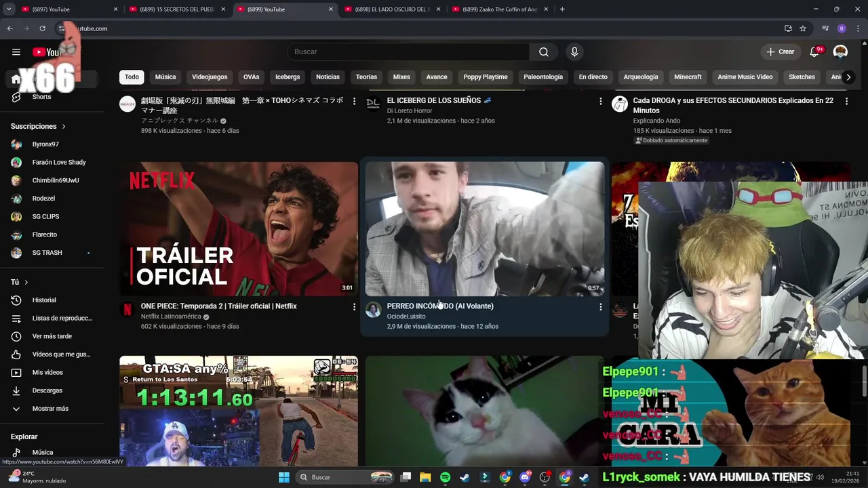Screen dimensions: 868x488
Task: Select the Noticias filter chip
Action: [328, 77]
